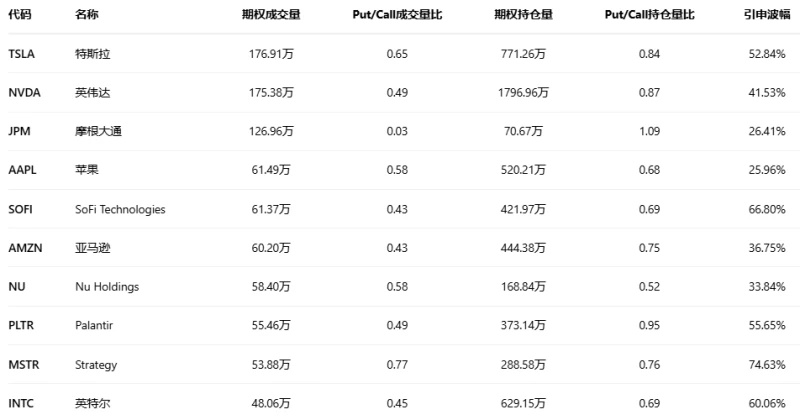Open SoFi Technologies stock name
Image resolution: width=800 pixels, height=420 pixels.
pyautogui.click(x=120, y=209)
